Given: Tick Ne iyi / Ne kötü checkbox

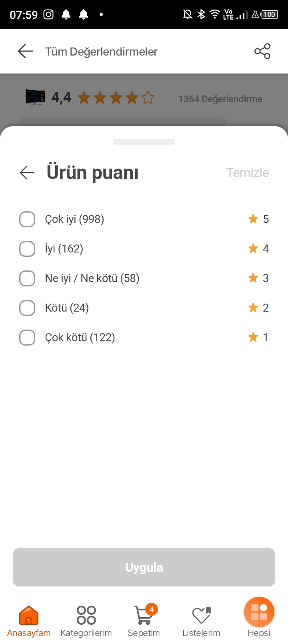Looking at the screenshot, I should 27,278.
